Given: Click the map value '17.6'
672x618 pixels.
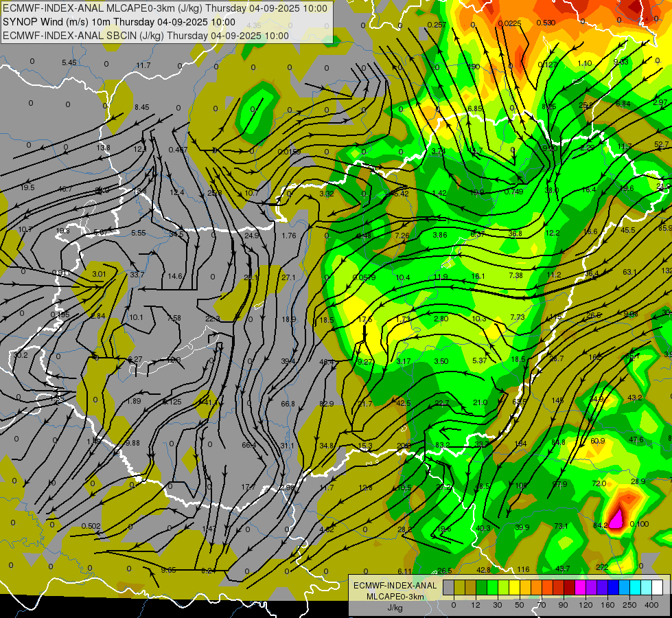Looking at the screenshot, I should coord(364,319).
